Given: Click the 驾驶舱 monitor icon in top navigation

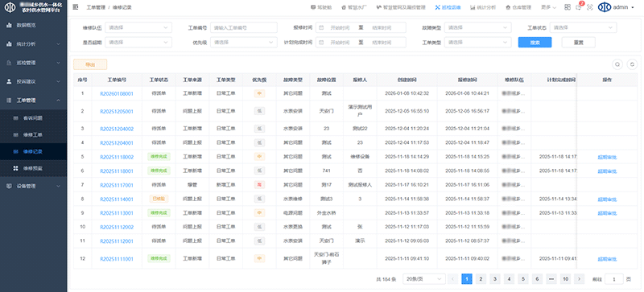Looking at the screenshot, I should 313,7.
